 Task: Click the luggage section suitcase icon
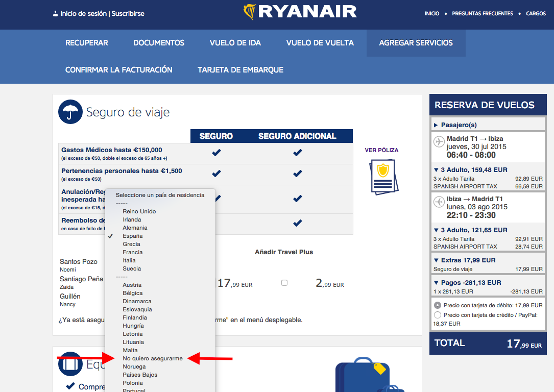pyautogui.click(x=70, y=364)
